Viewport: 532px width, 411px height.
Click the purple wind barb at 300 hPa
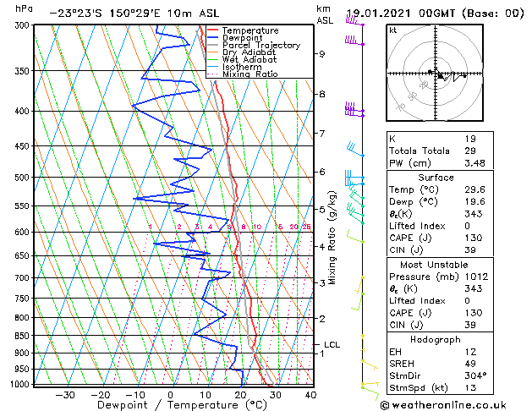[x=354, y=21]
